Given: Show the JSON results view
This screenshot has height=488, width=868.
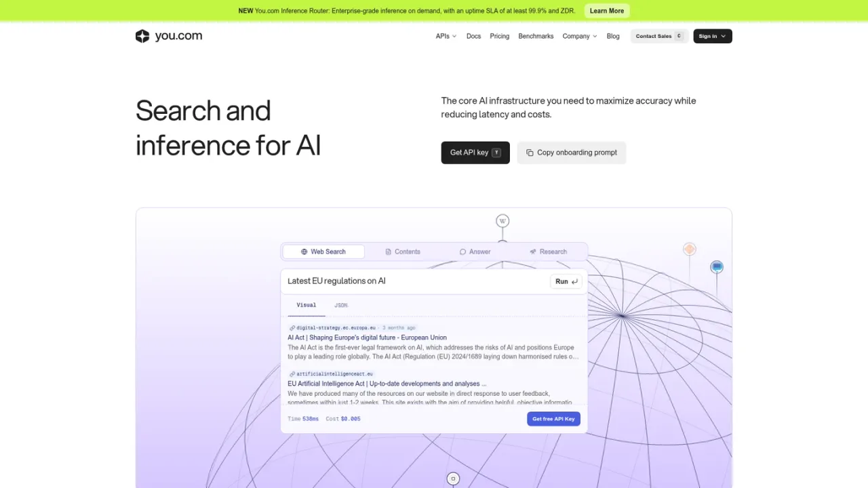Looking at the screenshot, I should [341, 305].
